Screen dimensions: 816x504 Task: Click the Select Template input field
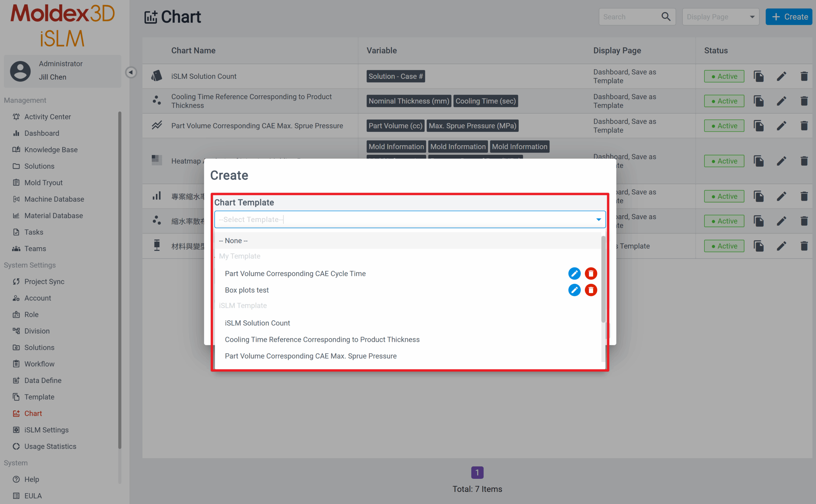[x=410, y=219]
